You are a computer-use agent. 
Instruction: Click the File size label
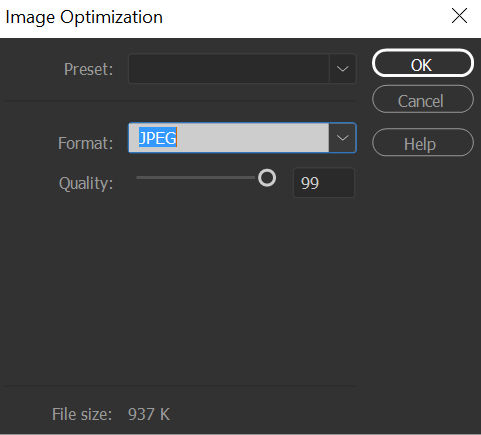82,414
